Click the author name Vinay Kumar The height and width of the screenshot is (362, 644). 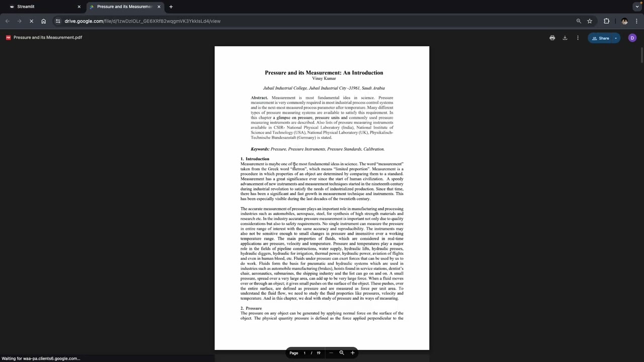point(324,78)
